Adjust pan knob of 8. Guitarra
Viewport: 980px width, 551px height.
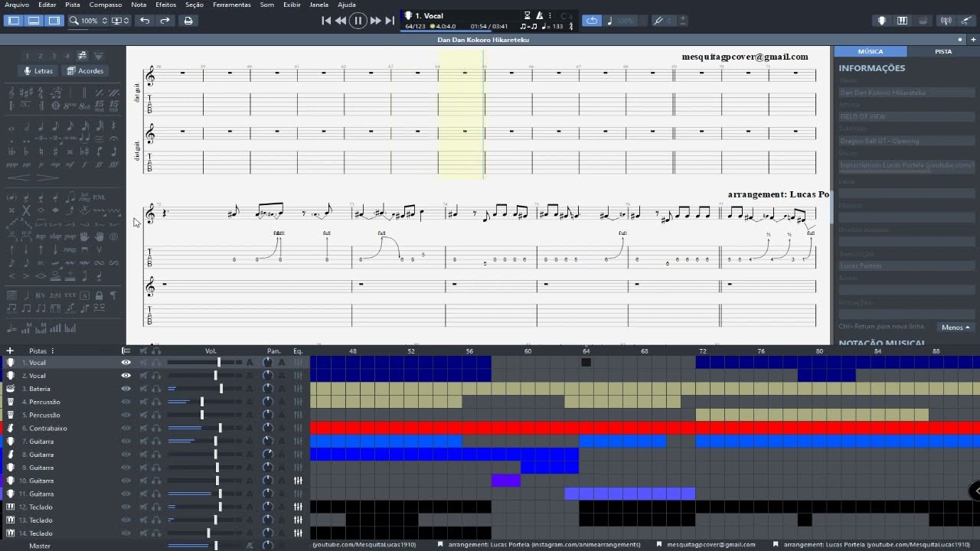267,454
